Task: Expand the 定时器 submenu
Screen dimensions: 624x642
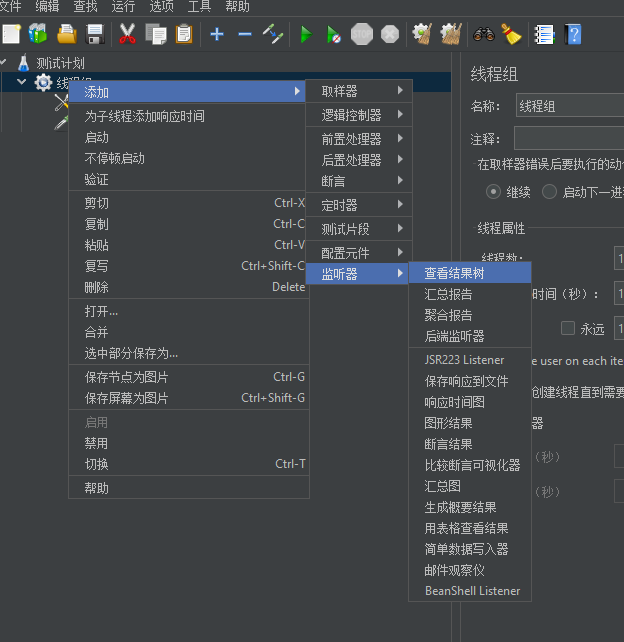Action: coord(359,205)
